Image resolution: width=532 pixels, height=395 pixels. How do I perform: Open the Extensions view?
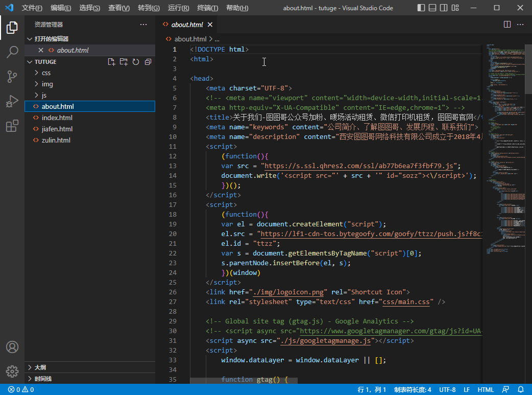tap(12, 126)
